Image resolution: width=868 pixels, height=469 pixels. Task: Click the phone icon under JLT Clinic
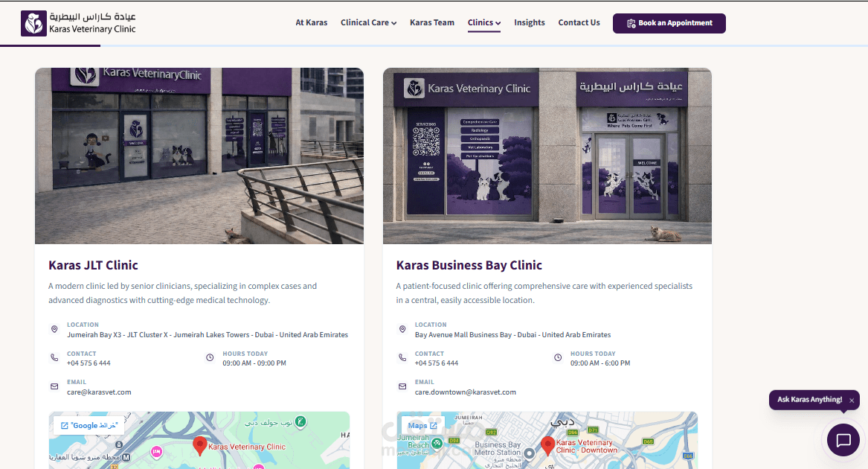pos(54,357)
